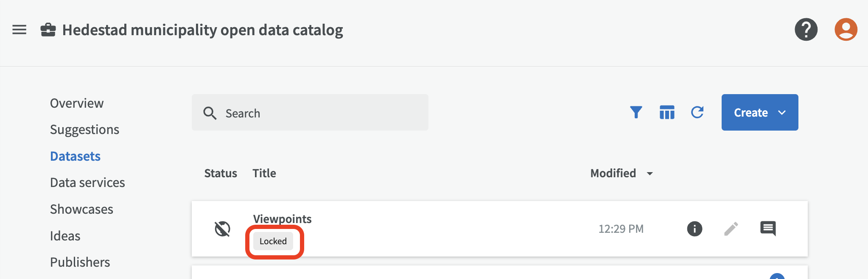The image size is (868, 279).
Task: Open comments for the Viewpoints dataset
Action: (x=769, y=229)
